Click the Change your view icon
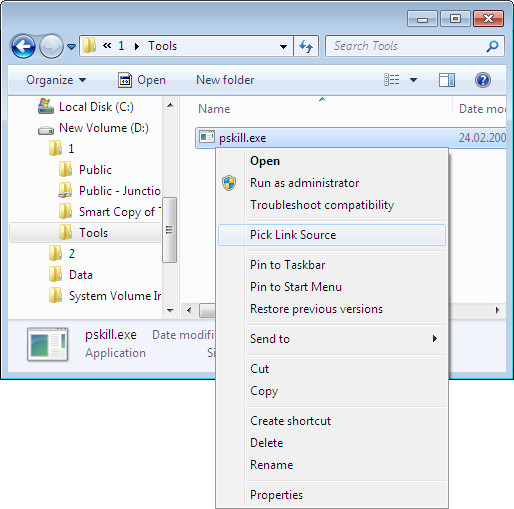 pos(392,80)
